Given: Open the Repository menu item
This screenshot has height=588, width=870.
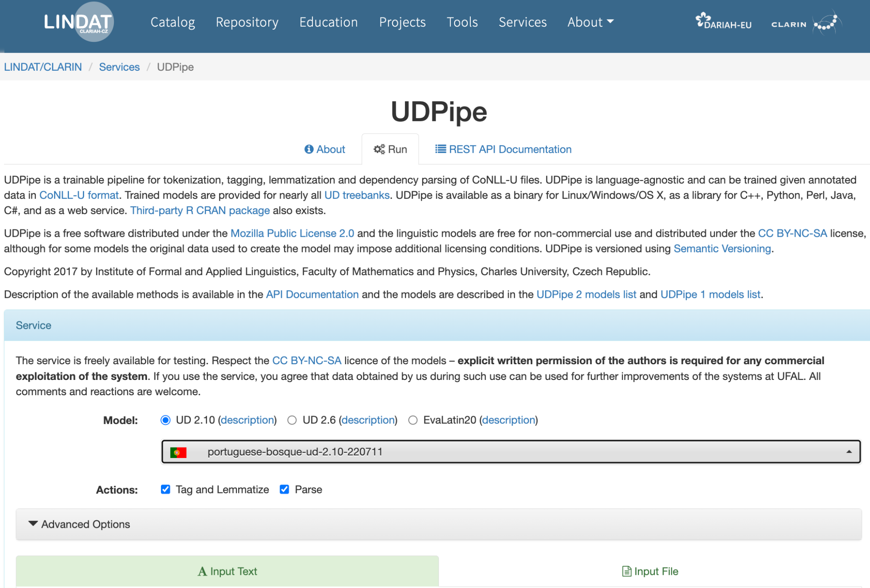Looking at the screenshot, I should 247,22.
